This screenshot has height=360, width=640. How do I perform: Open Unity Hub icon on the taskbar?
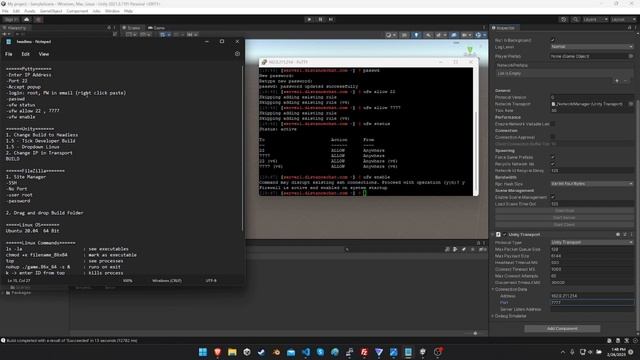click(x=247, y=352)
